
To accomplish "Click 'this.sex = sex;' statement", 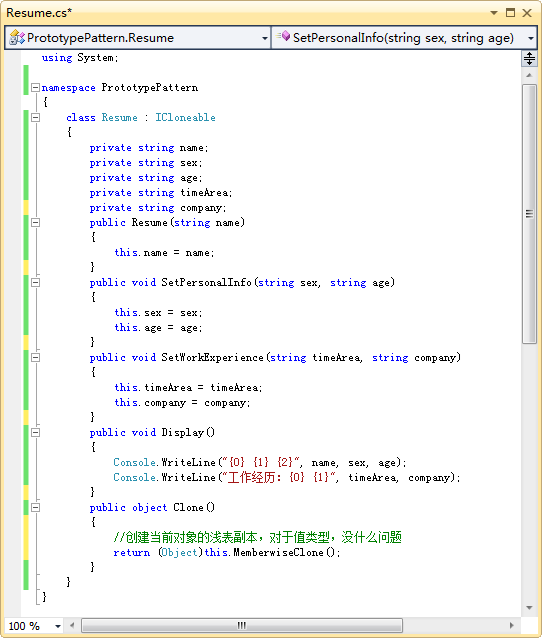I will click(x=158, y=312).
